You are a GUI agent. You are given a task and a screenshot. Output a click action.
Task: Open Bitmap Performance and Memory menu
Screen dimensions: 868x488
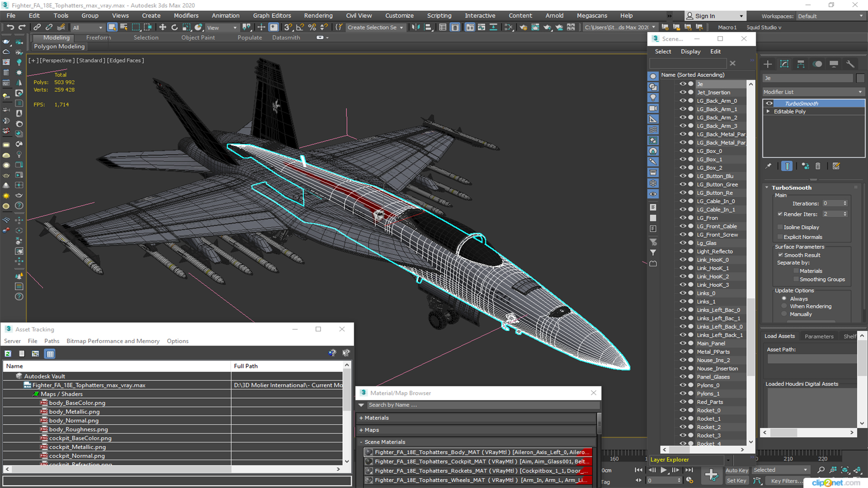coord(113,341)
